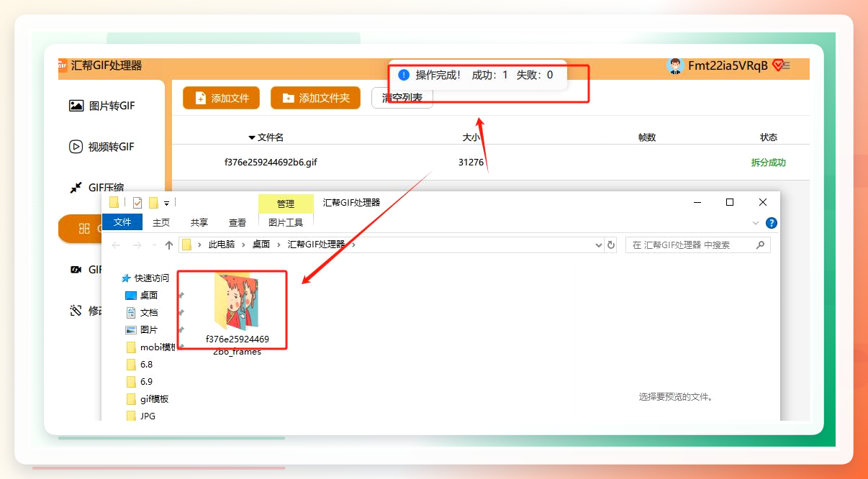Image resolution: width=868 pixels, height=479 pixels.
Task: Click the pin icon beside 文档
Action: [x=181, y=312]
